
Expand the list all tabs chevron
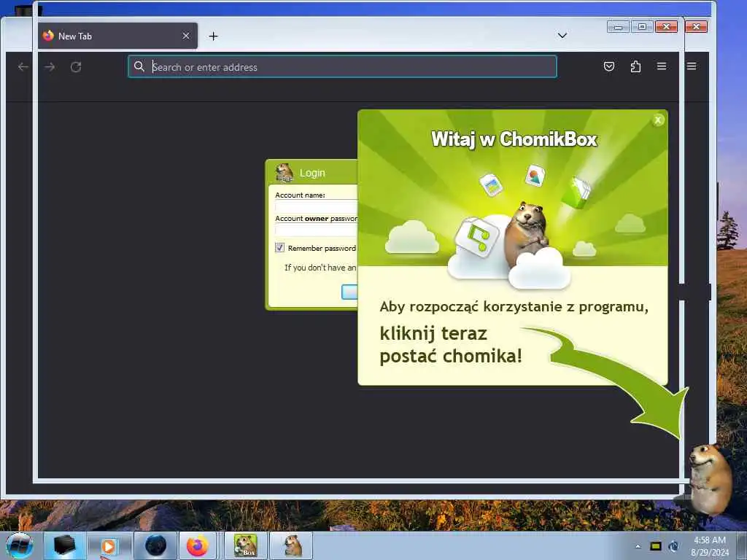click(x=562, y=36)
